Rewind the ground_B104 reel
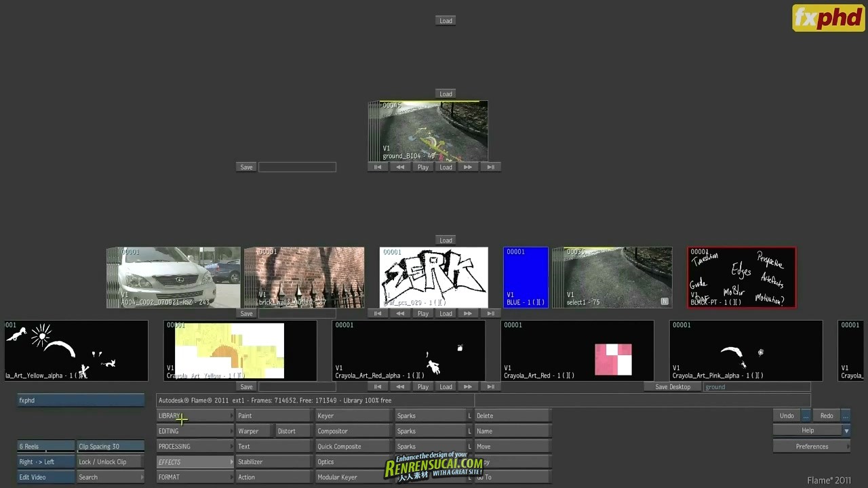 point(400,167)
